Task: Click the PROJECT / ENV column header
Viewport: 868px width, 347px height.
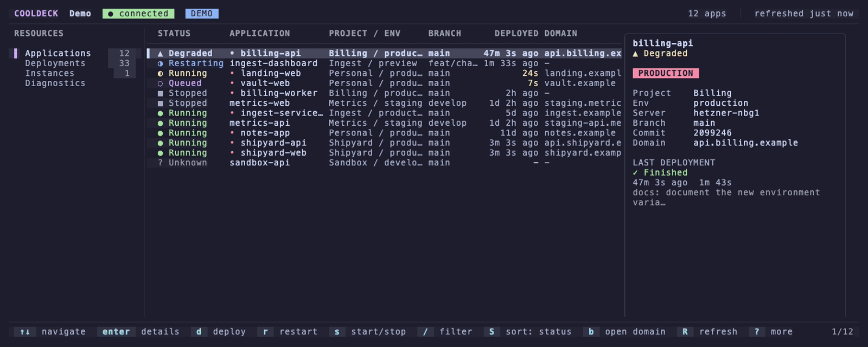Action: 365,34
